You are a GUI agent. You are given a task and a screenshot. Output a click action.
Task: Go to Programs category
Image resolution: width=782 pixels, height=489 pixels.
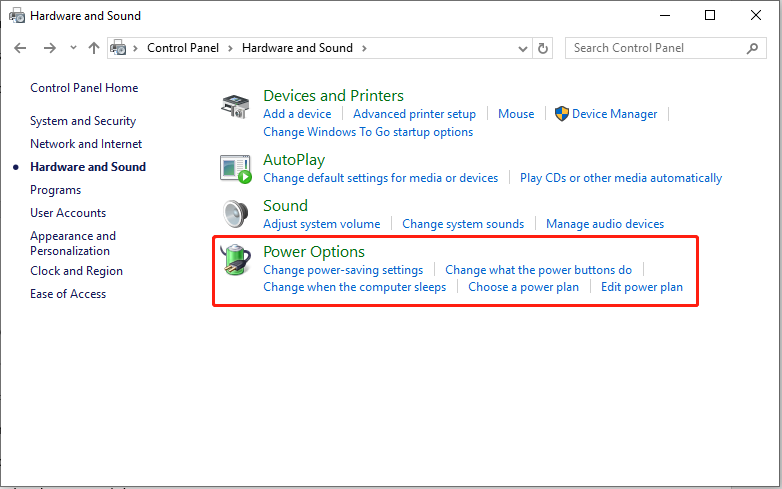[x=55, y=190]
